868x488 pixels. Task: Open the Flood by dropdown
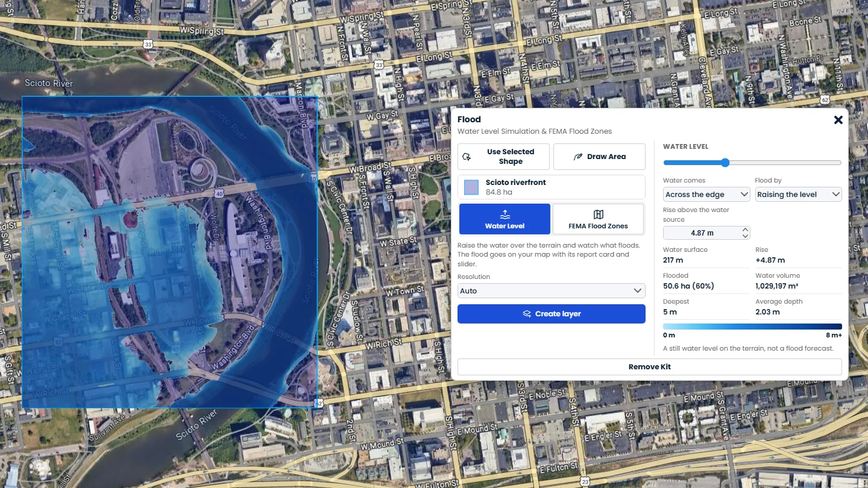coord(798,195)
